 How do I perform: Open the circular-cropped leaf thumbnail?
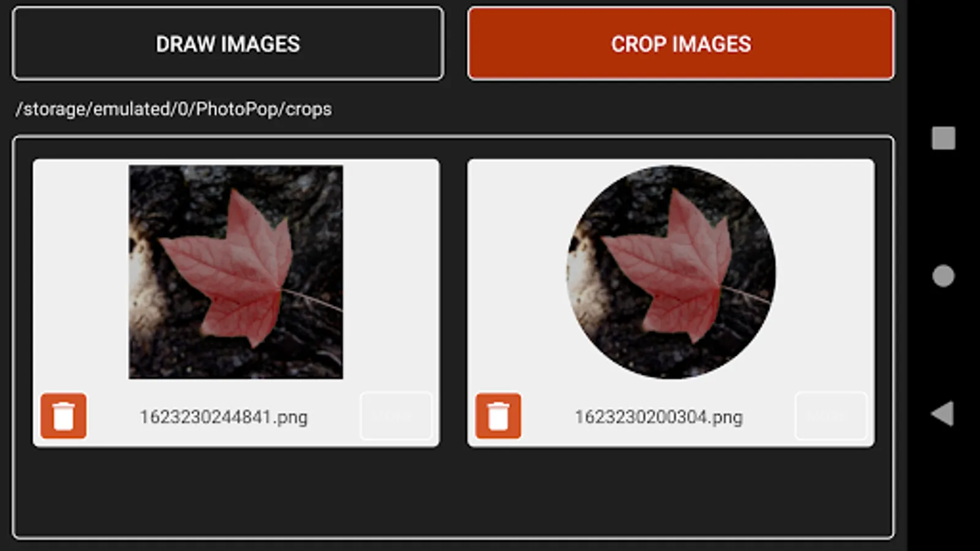(671, 272)
